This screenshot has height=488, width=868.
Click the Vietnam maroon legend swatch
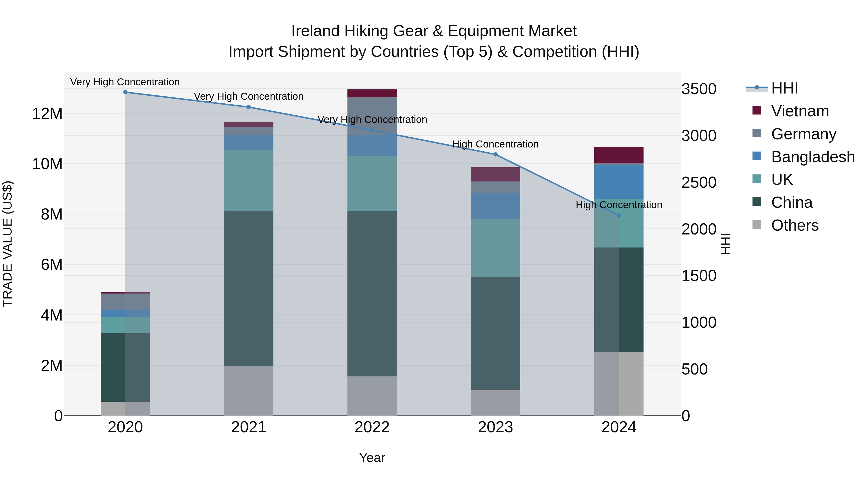(x=757, y=110)
